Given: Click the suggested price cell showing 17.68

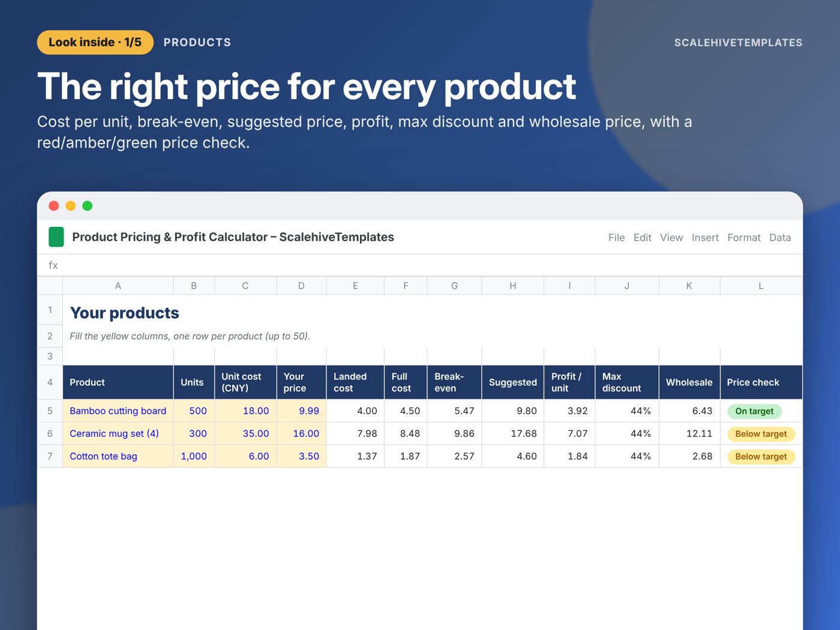Looking at the screenshot, I should point(513,434).
